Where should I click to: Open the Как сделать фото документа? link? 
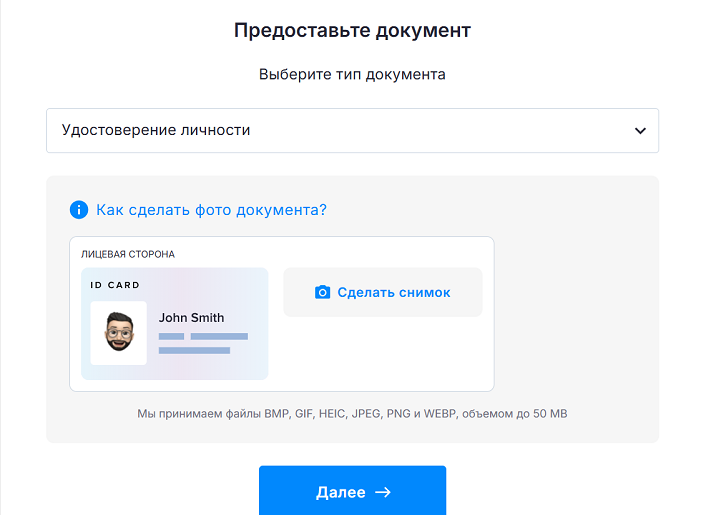click(211, 210)
